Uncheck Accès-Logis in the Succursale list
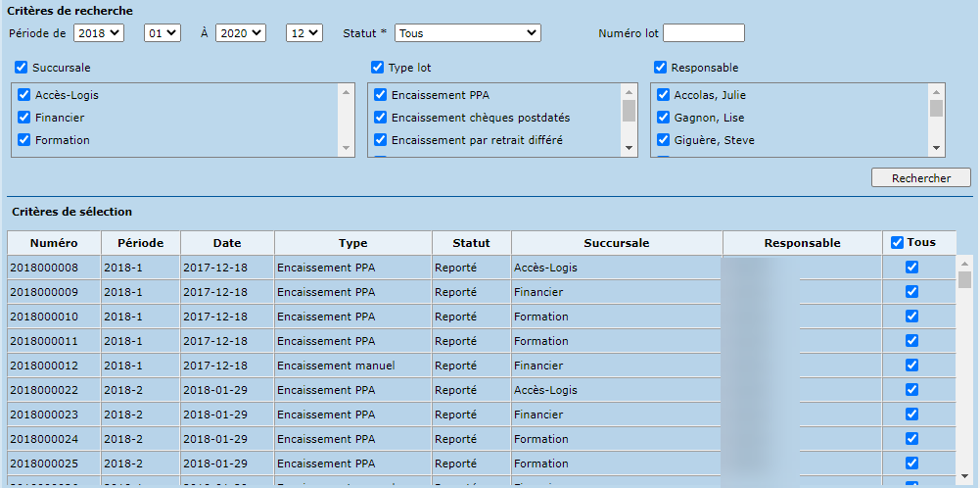This screenshot has height=488, width=980. 24,95
